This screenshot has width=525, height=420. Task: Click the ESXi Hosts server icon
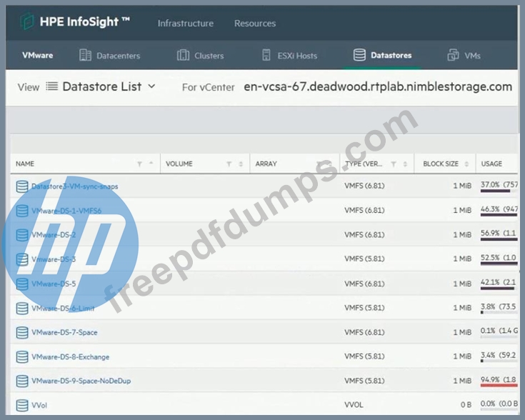tap(266, 55)
